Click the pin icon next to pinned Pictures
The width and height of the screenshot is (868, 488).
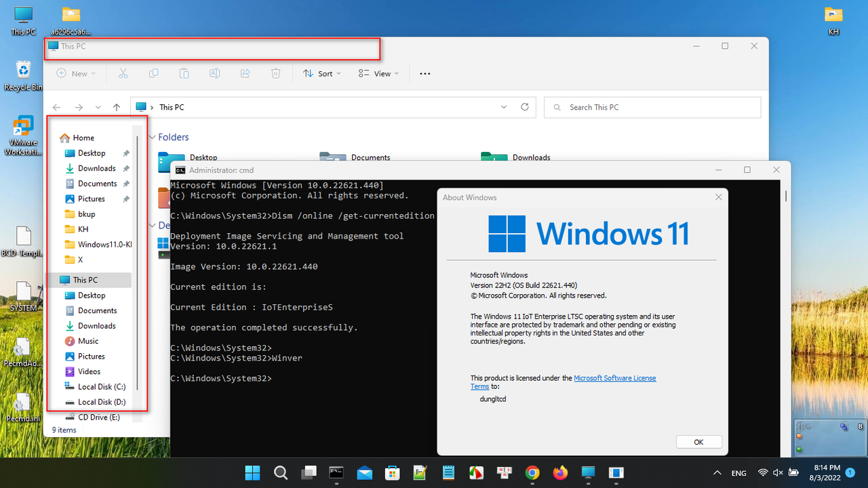click(126, 199)
